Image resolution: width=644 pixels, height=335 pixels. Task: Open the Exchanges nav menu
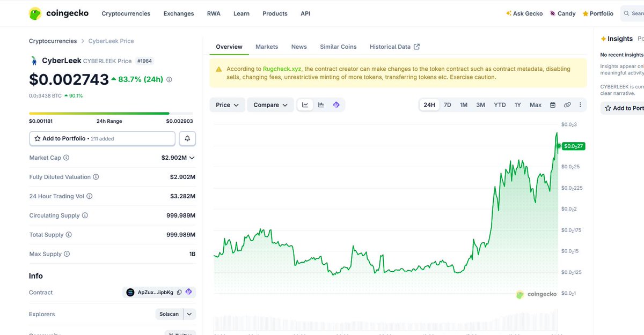179,13
